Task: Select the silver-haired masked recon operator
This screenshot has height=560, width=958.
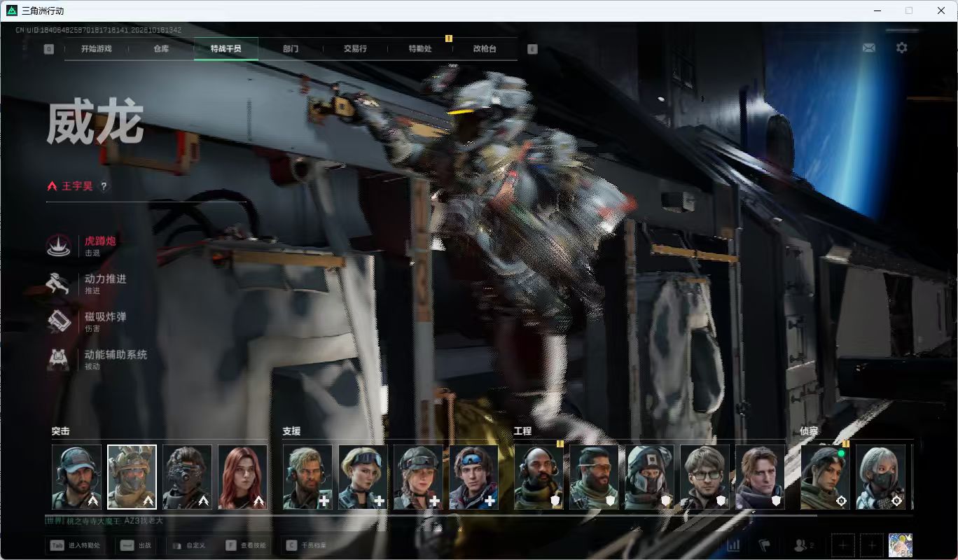Action: [880, 477]
